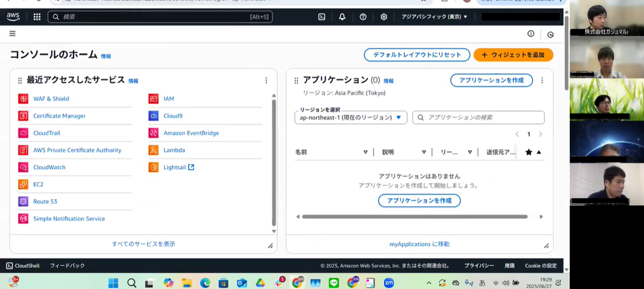Click the info circle icon below header
The width and height of the screenshot is (644, 289).
[x=531, y=33]
